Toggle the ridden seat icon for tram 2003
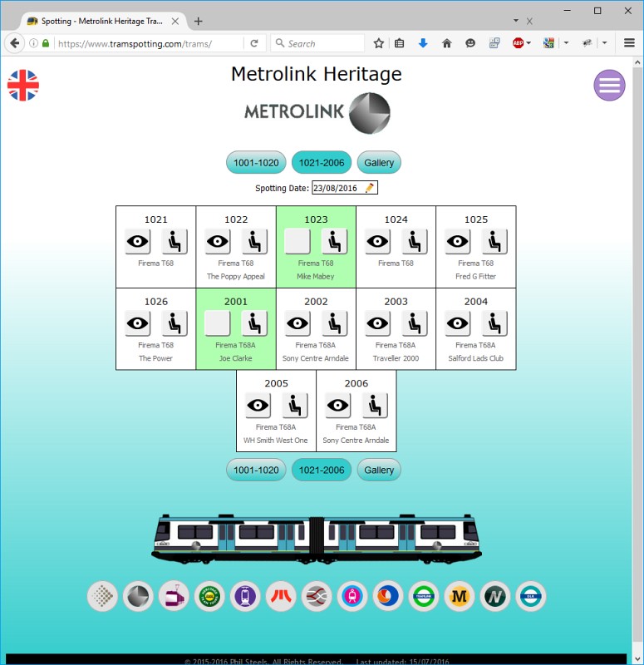This screenshot has height=665, width=644. click(x=414, y=323)
